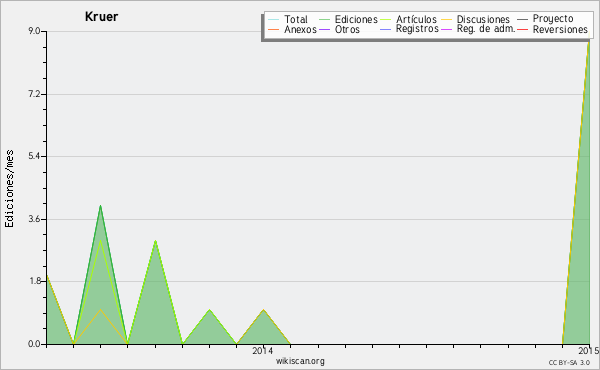This screenshot has width=600, height=370.
Task: Click the 5.4 y-axis value
Action: tap(34, 156)
